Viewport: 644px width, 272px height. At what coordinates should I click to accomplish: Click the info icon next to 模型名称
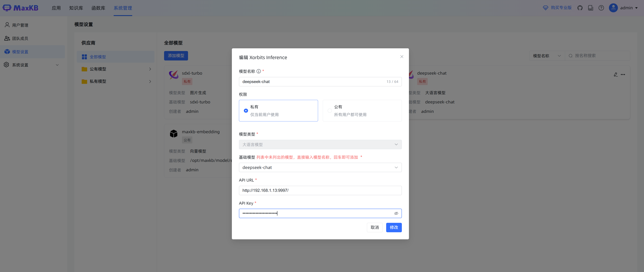[259, 71]
